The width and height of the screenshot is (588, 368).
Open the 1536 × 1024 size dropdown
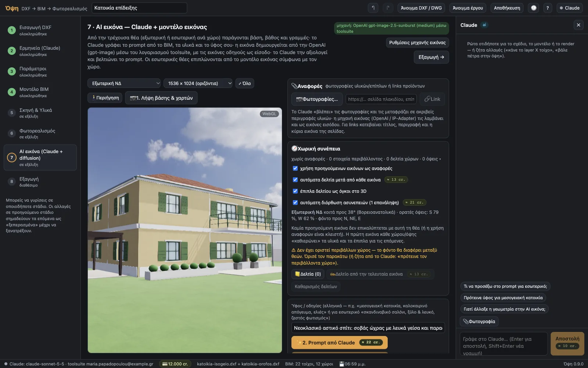[198, 83]
